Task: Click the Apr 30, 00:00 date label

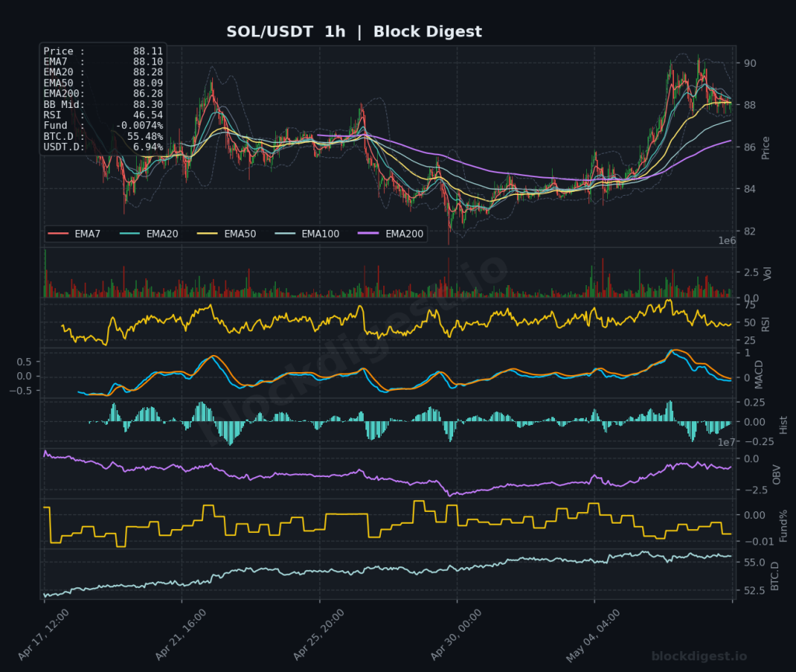Action: point(456,635)
